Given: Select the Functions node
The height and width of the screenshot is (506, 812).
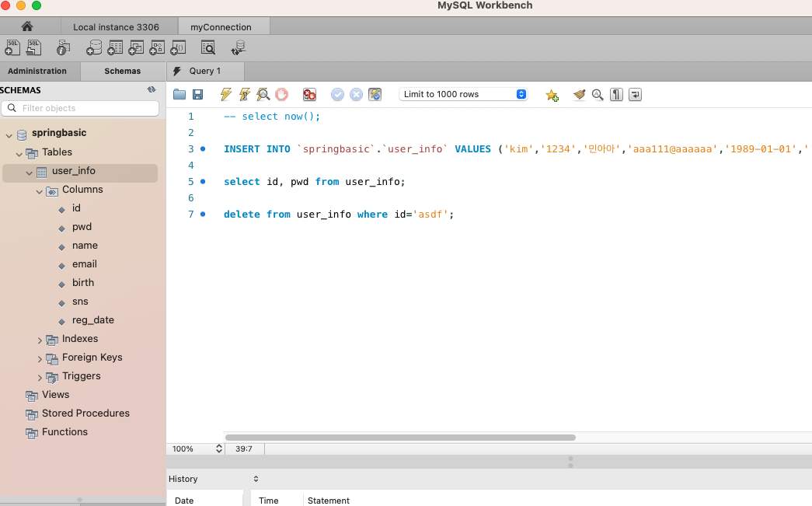Looking at the screenshot, I should pyautogui.click(x=64, y=432).
